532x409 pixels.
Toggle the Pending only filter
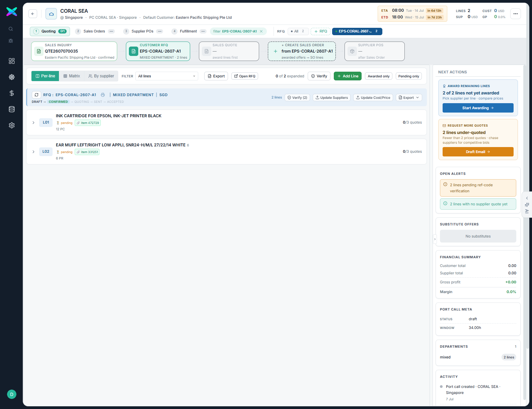click(408, 76)
